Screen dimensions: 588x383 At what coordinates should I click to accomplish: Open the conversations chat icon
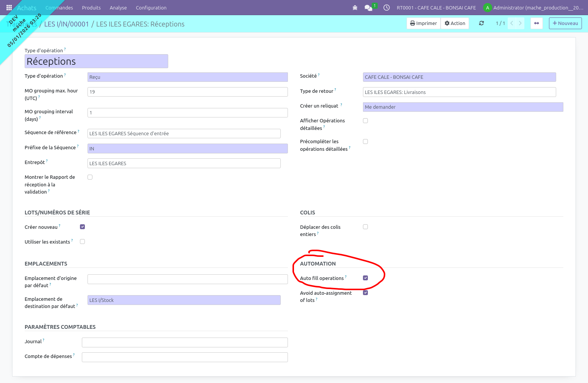click(368, 8)
